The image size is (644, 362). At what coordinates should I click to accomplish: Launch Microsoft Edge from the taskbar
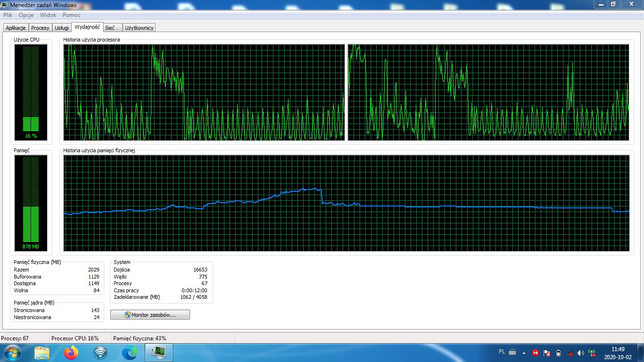coord(130,353)
